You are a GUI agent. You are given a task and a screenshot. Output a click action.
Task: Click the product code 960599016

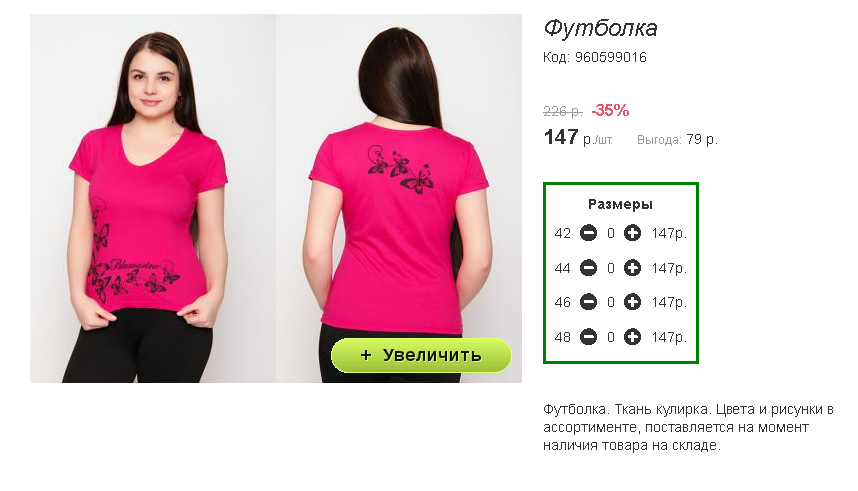point(611,57)
